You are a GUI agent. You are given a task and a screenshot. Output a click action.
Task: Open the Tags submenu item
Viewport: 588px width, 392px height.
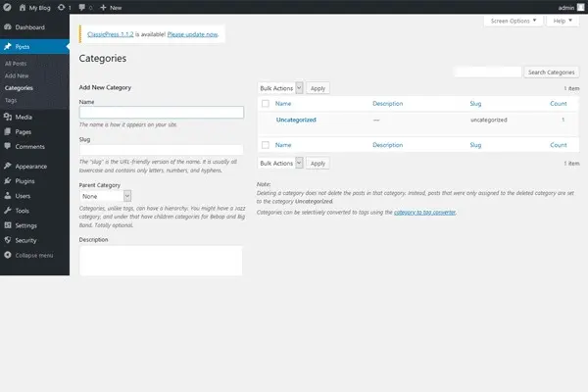pos(11,100)
